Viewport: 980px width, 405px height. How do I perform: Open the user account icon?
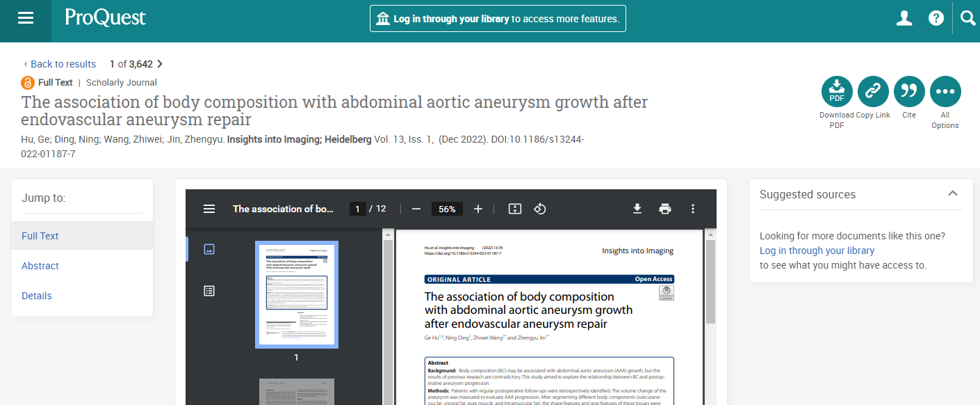904,19
